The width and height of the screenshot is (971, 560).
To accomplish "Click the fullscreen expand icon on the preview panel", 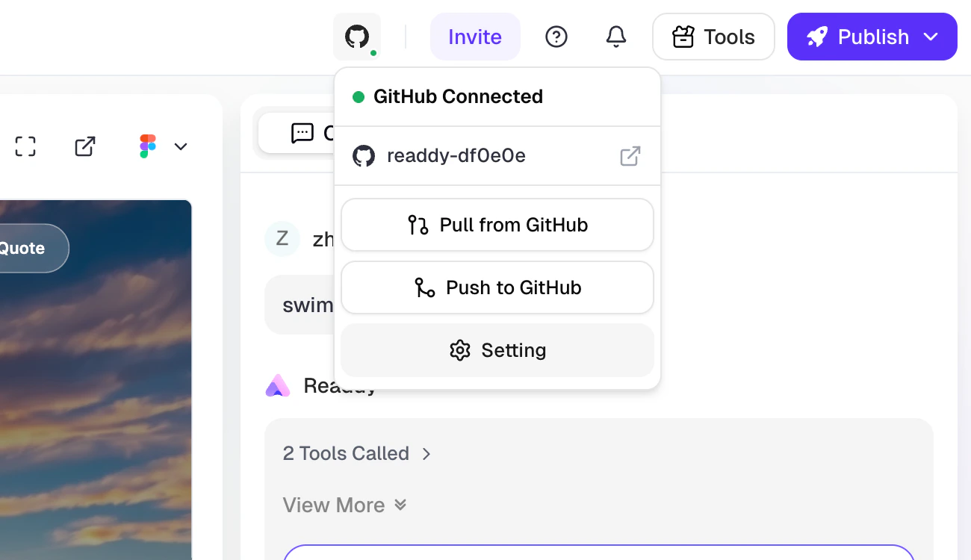I will click(25, 146).
